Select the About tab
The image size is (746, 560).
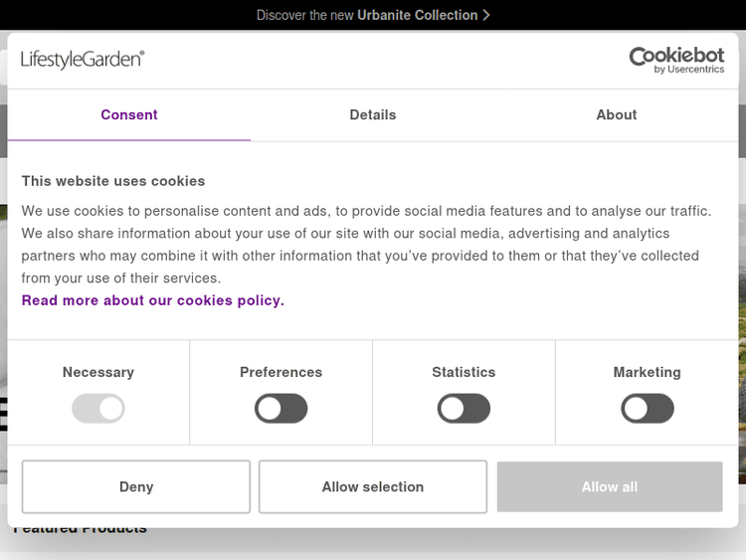[617, 114]
